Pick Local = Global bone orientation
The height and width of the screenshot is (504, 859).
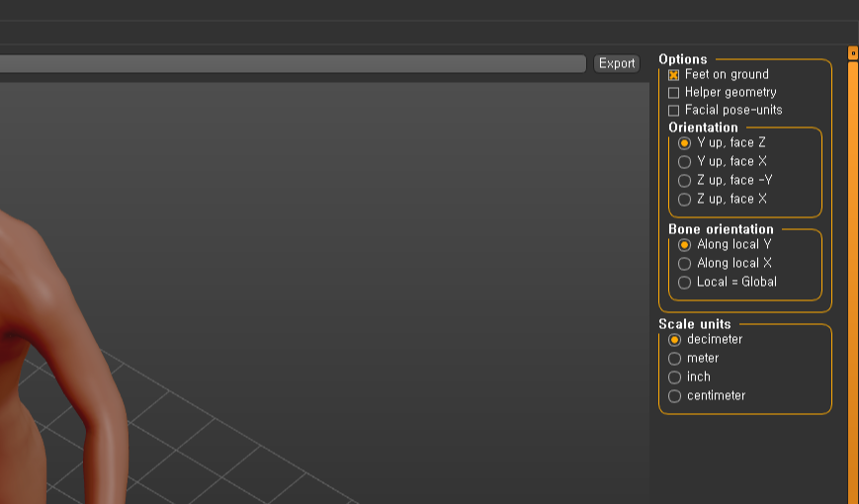point(684,282)
